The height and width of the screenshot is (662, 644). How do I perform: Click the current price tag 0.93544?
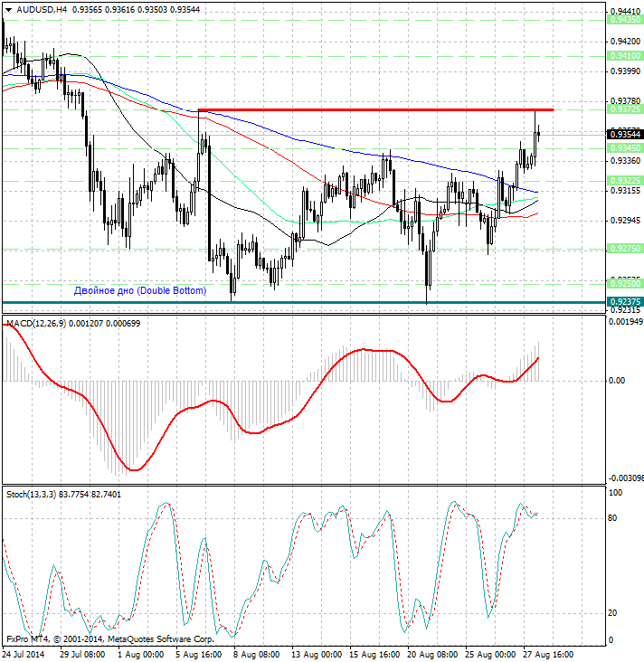625,134
